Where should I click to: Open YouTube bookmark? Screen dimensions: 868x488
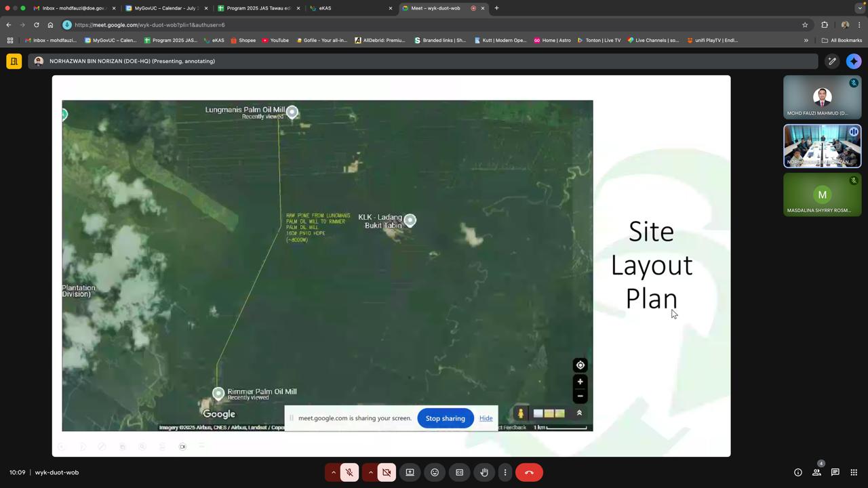pyautogui.click(x=275, y=40)
